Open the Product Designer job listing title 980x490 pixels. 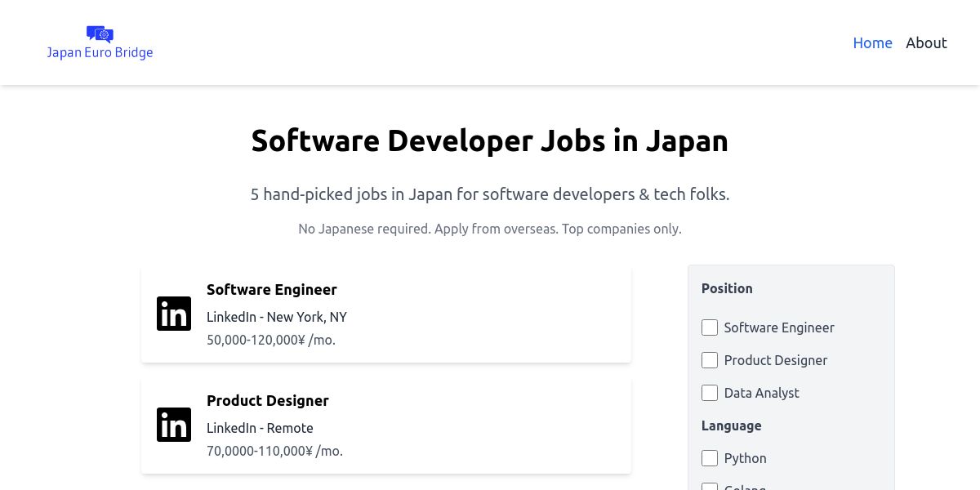pyautogui.click(x=268, y=401)
